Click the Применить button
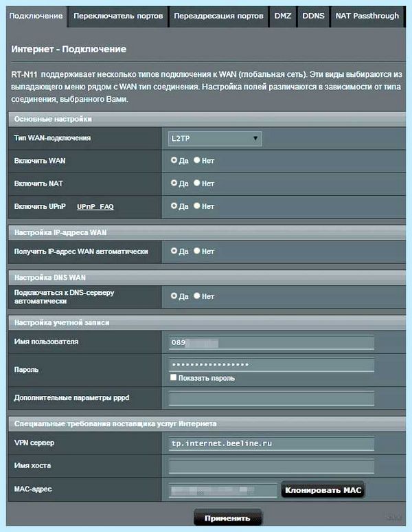The image size is (412, 532). tap(227, 518)
